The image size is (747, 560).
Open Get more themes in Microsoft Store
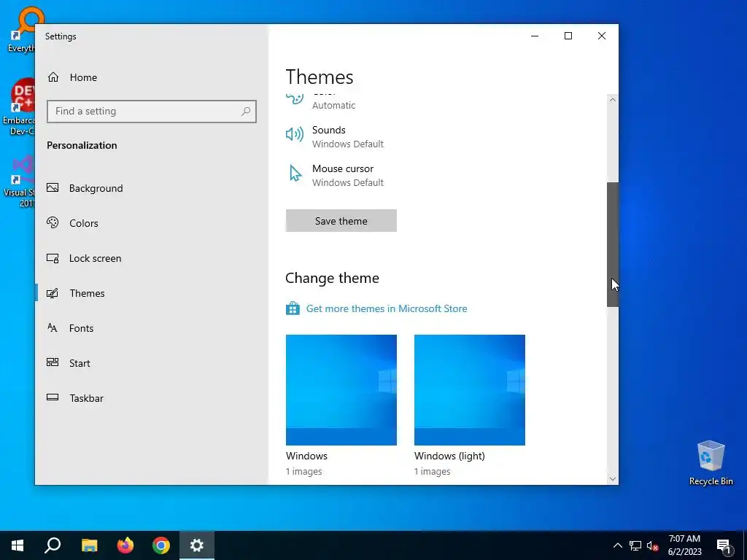[x=387, y=308]
